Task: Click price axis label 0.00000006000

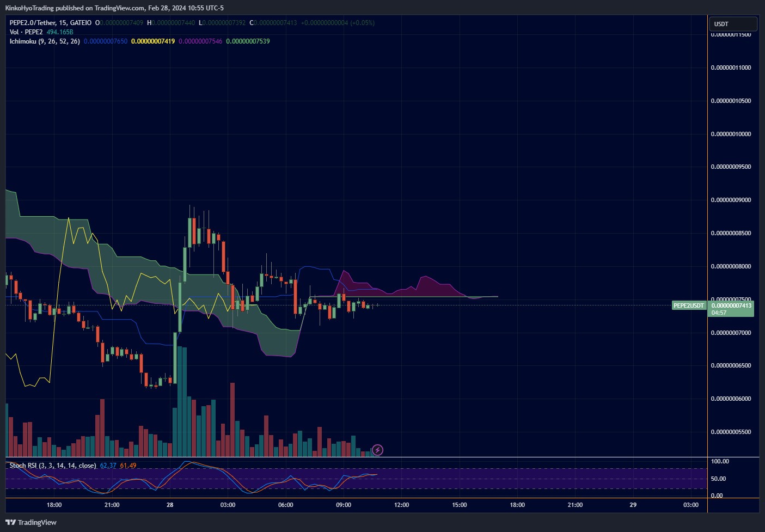Action: [731, 399]
